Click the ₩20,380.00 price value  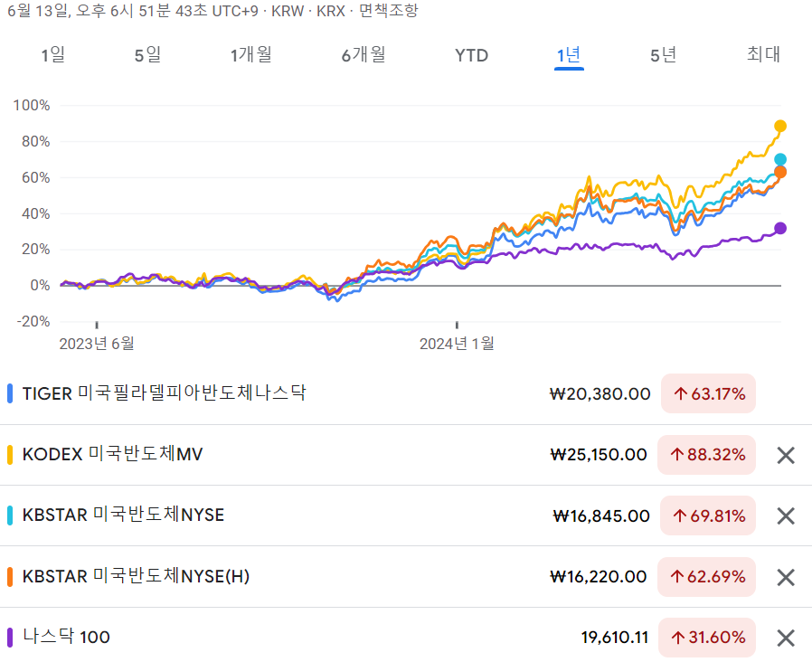pos(600,393)
